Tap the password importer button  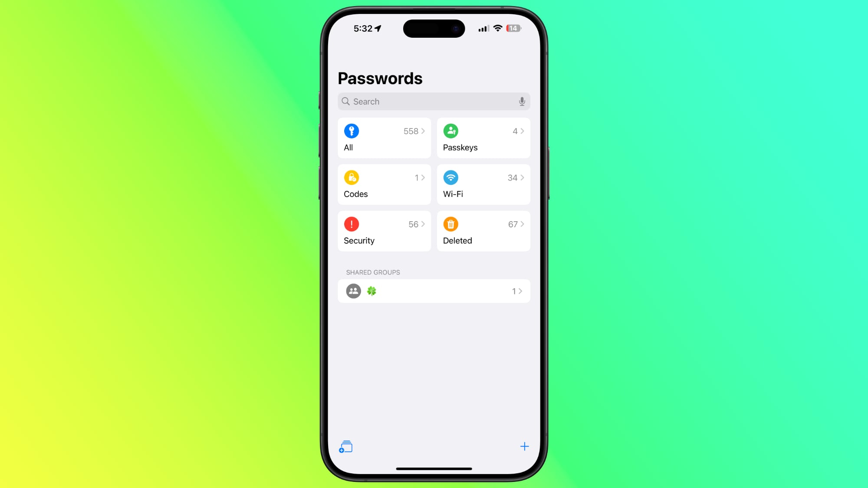pos(345,446)
